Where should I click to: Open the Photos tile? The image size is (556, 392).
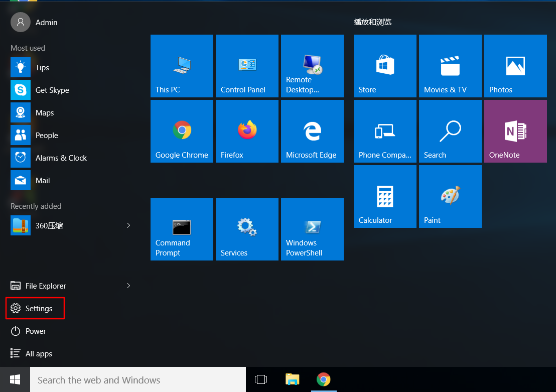point(515,66)
